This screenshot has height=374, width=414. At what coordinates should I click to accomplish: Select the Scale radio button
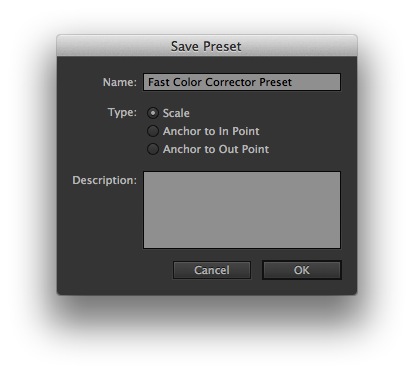coord(153,113)
